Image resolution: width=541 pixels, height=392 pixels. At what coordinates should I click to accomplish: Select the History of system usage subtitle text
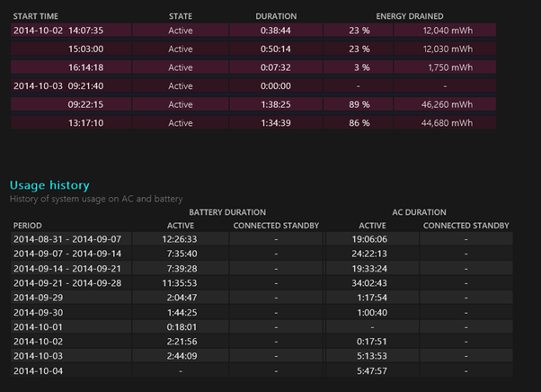96,198
